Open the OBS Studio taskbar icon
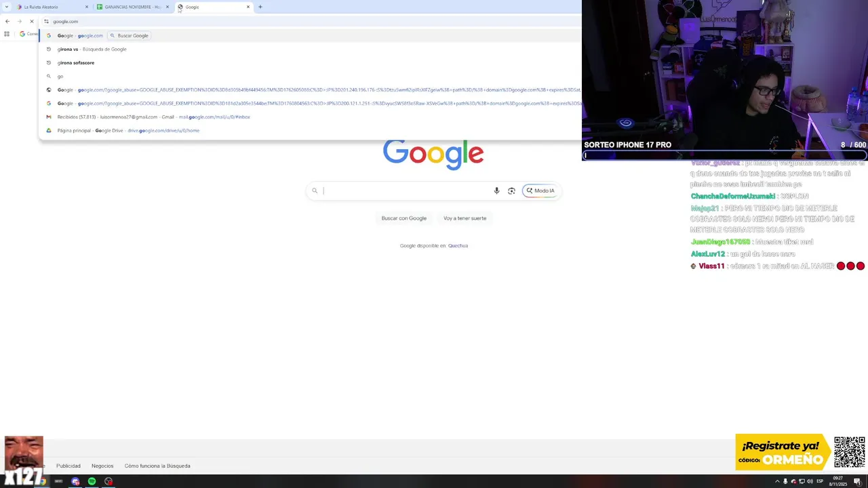Viewport: 868px width, 488px height. pos(108,481)
